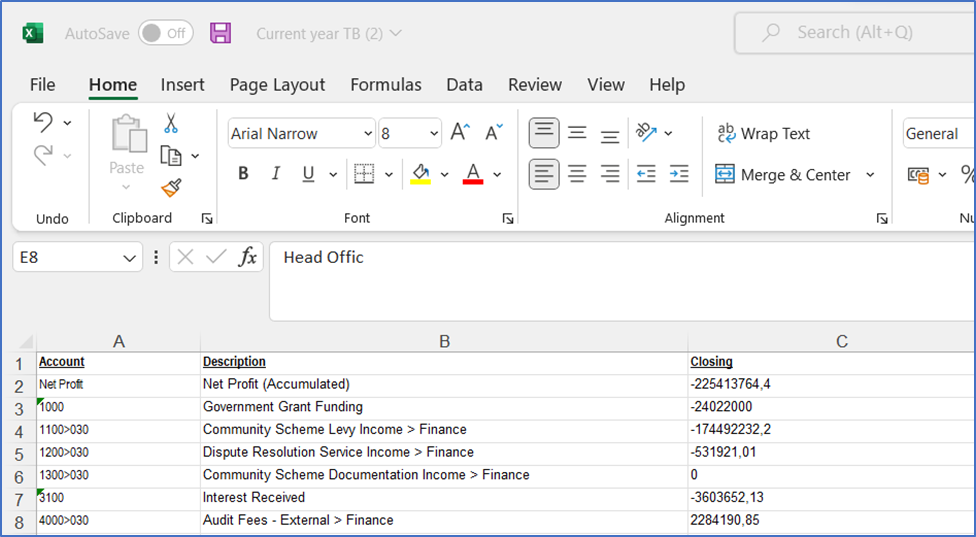The height and width of the screenshot is (537, 976).
Task: Click the Center align icon
Action: [x=577, y=175]
